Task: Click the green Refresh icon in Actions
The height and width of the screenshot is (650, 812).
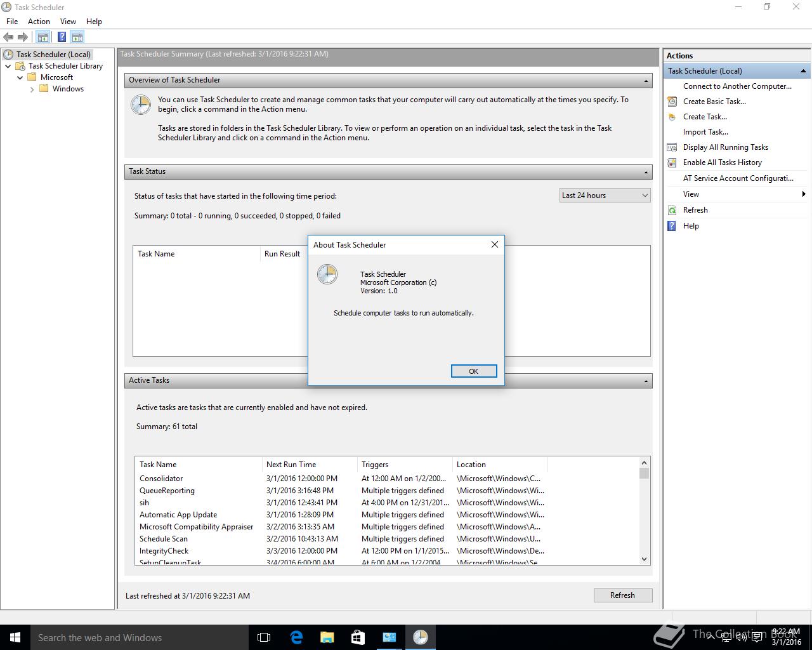Action: pyautogui.click(x=672, y=210)
